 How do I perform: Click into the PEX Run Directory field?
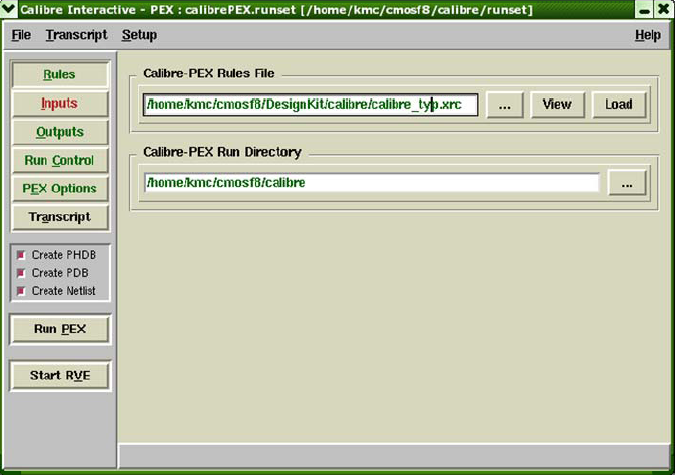(372, 183)
